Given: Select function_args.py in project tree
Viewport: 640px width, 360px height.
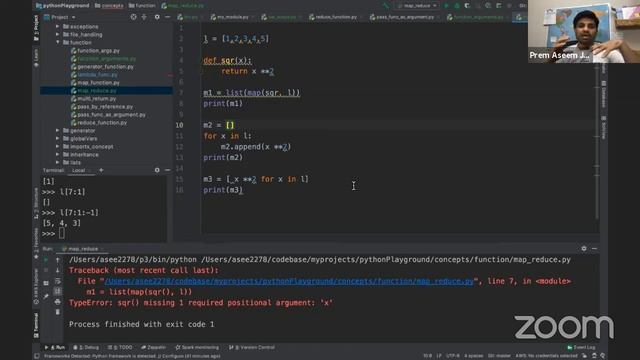Looking at the screenshot, I should coord(95,51).
